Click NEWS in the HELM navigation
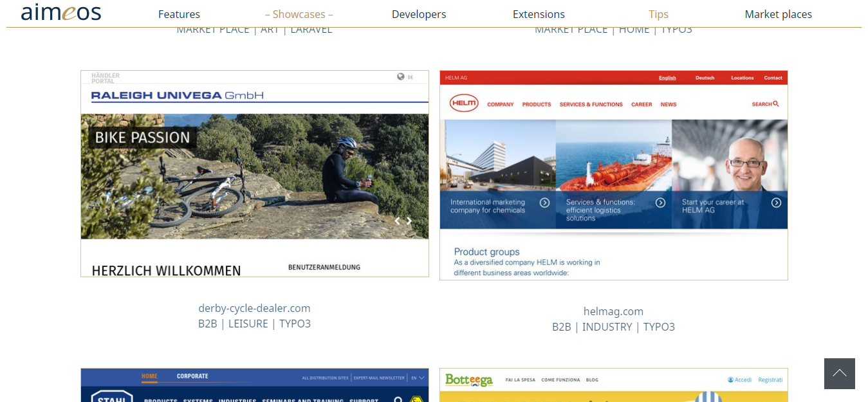Viewport: 868px width, 402px height. tap(669, 104)
